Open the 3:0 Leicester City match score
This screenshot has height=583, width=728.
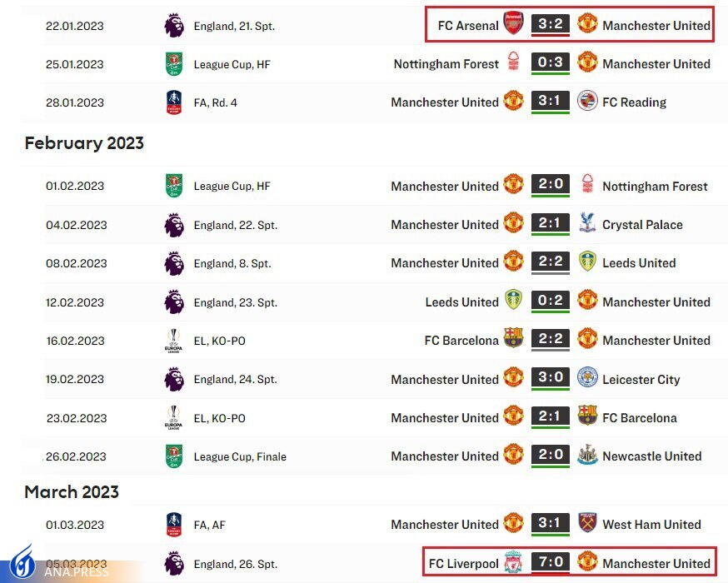click(x=551, y=379)
